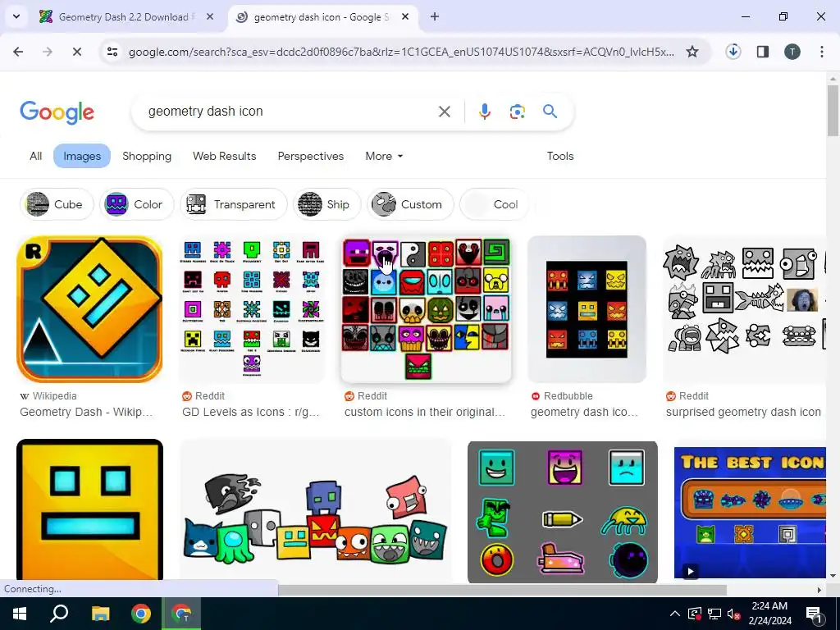The height and width of the screenshot is (630, 840).
Task: Open the GD Levels as Icons link
Action: click(x=251, y=412)
